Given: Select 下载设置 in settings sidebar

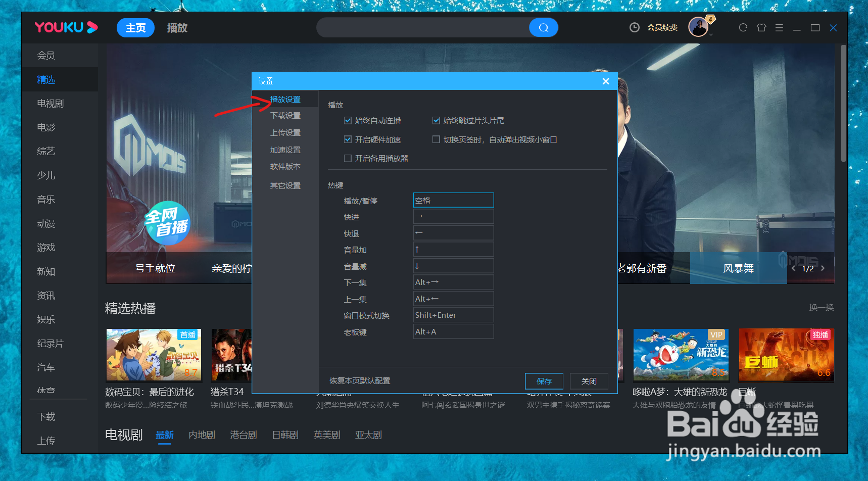Looking at the screenshot, I should 285,116.
